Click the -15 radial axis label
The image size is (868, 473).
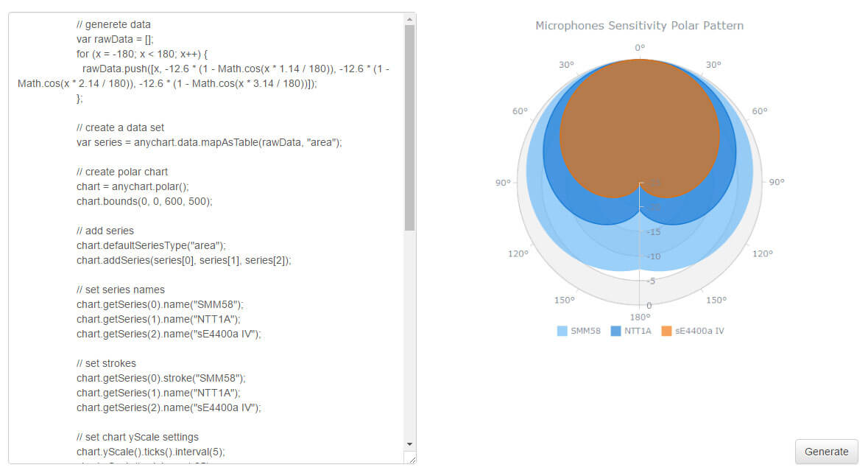click(654, 232)
